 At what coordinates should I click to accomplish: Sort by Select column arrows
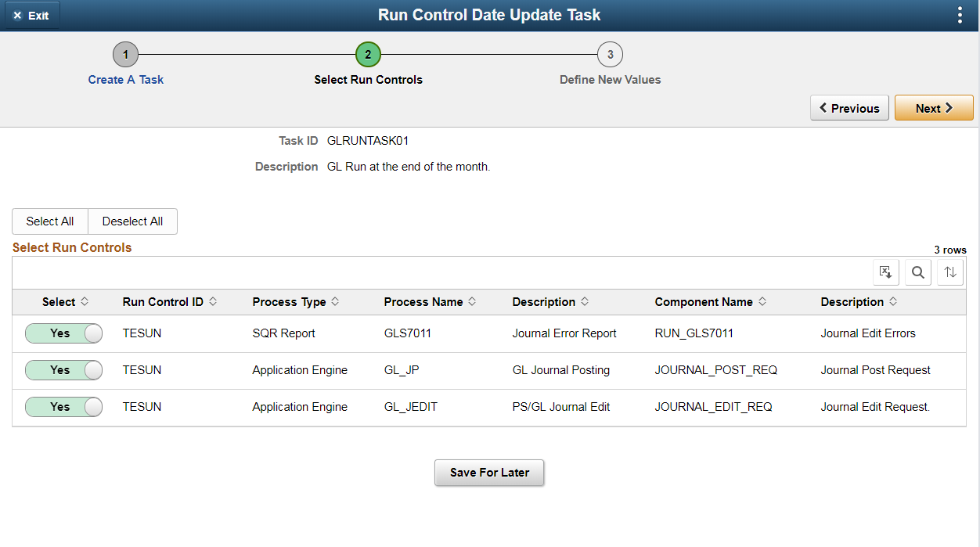point(85,302)
